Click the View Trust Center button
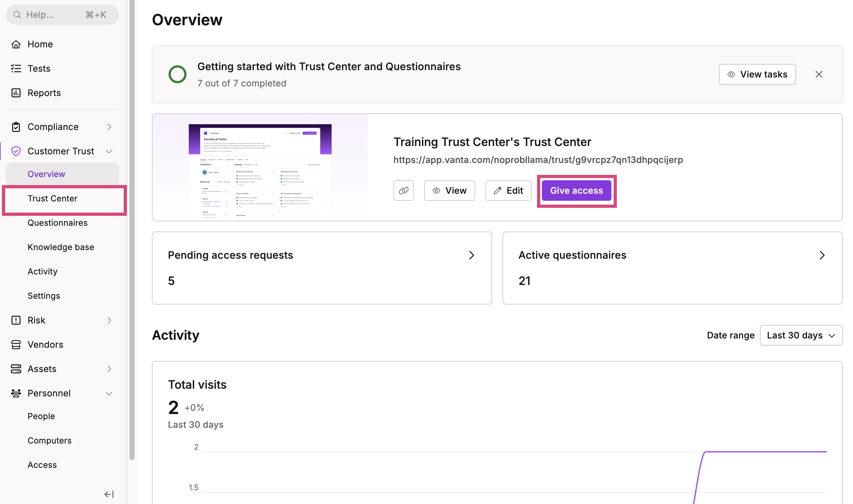This screenshot has height=504, width=853. (x=449, y=191)
